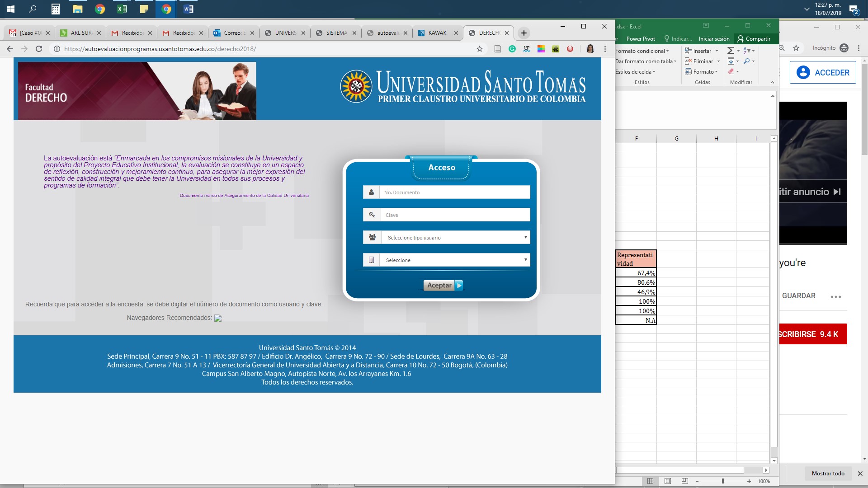The image size is (868, 488).
Task: Expand Dar formato como tabla in Excel
Action: click(646, 61)
